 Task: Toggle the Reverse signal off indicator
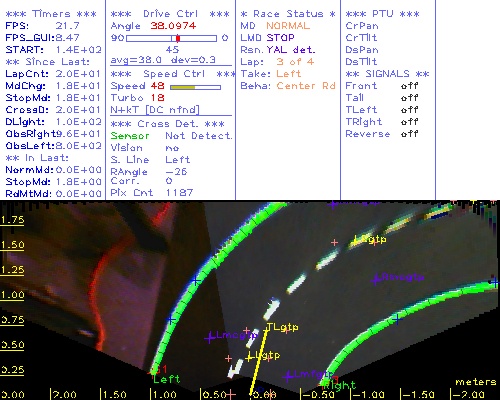click(x=409, y=134)
